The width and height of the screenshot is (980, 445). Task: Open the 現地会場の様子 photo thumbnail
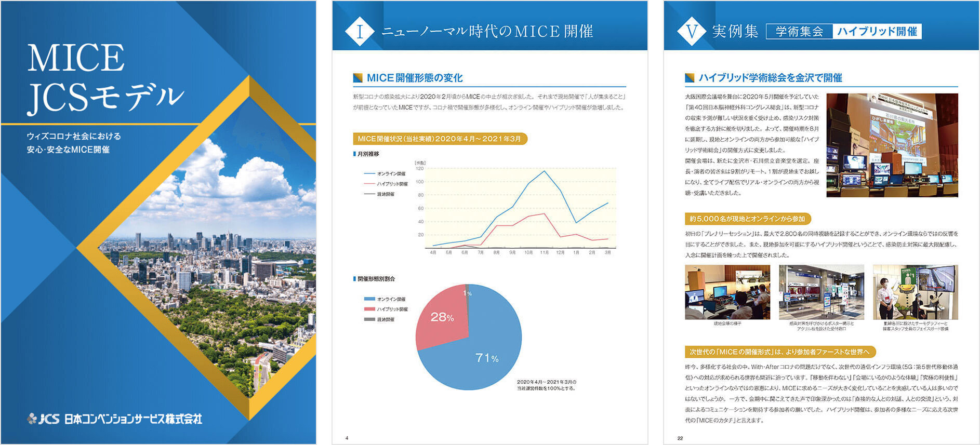[727, 292]
